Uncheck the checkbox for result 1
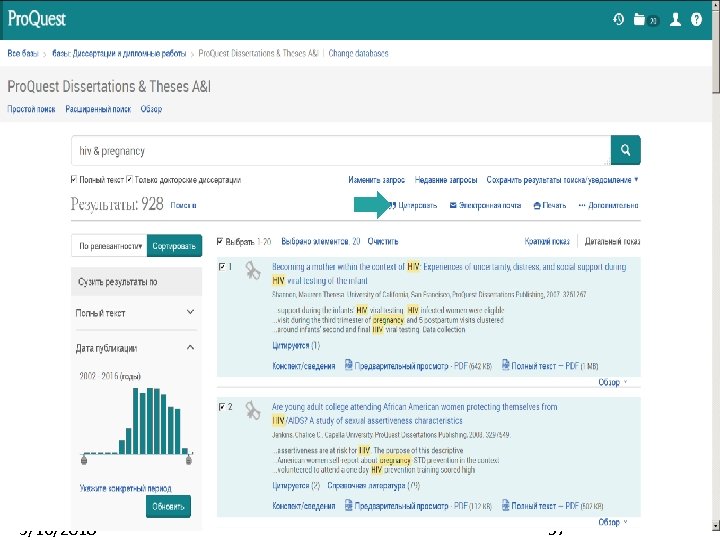The width and height of the screenshot is (720, 540). pyautogui.click(x=222, y=267)
